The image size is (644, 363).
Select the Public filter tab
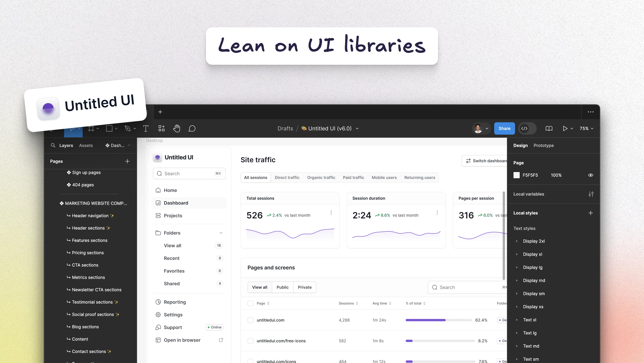click(x=282, y=287)
